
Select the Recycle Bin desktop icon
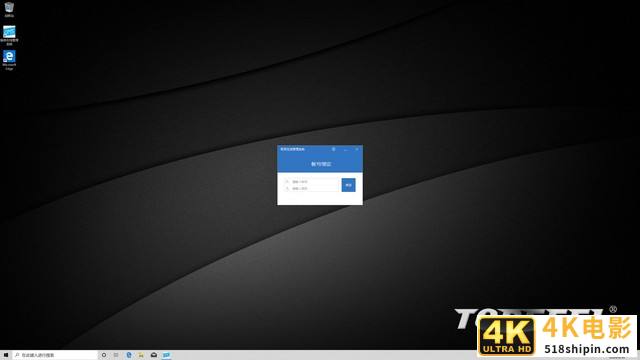[x=9, y=9]
